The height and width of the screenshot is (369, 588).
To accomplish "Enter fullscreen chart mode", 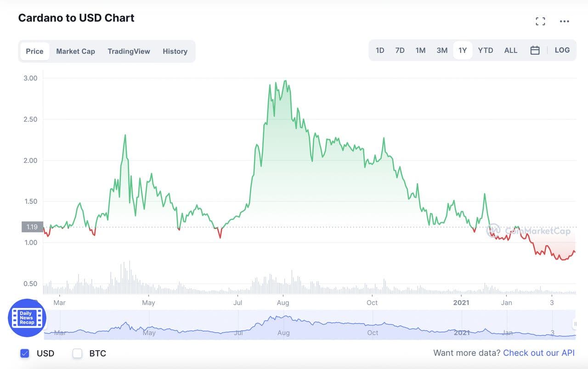I will click(541, 21).
